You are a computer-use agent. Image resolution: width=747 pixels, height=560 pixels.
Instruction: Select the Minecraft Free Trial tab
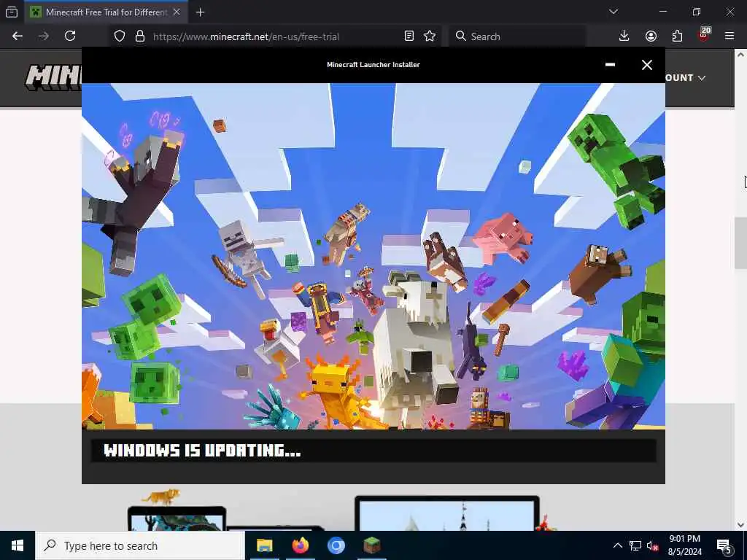coord(105,12)
